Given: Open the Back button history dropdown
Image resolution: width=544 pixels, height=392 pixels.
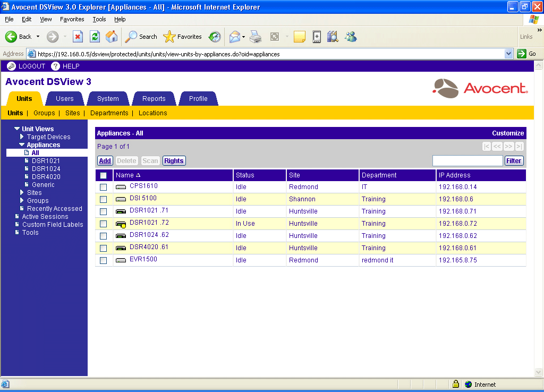Looking at the screenshot, I should click(38, 37).
